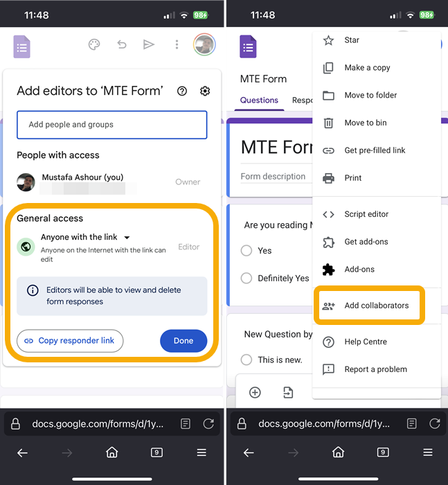
Task: Open account profile picture in left phone
Action: coord(204,45)
